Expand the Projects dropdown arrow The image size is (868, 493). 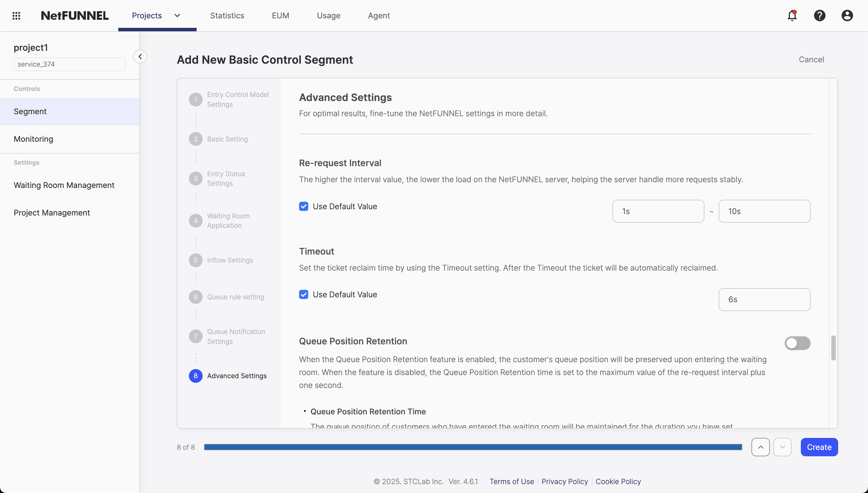tap(177, 15)
